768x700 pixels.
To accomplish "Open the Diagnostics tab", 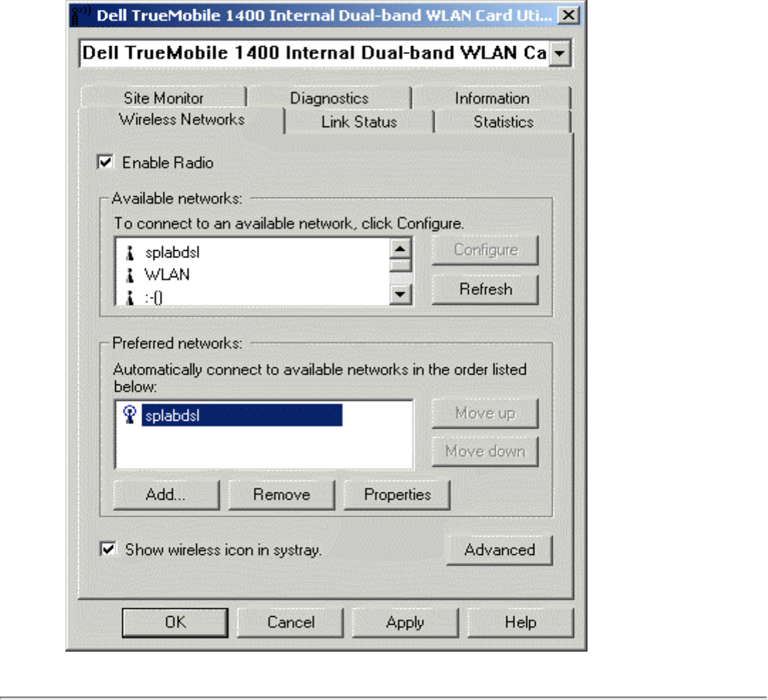I will [329, 97].
